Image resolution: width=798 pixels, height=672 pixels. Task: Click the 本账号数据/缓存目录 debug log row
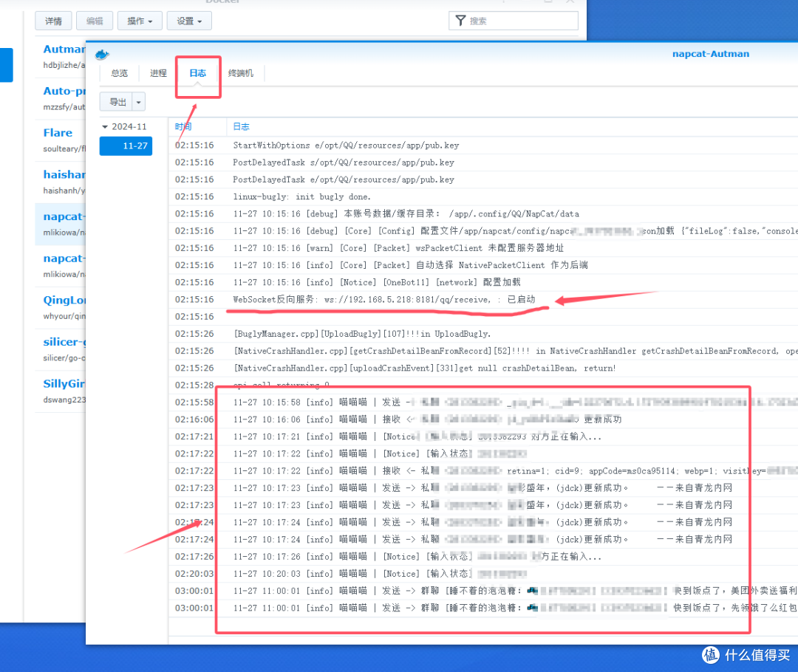pos(483,214)
